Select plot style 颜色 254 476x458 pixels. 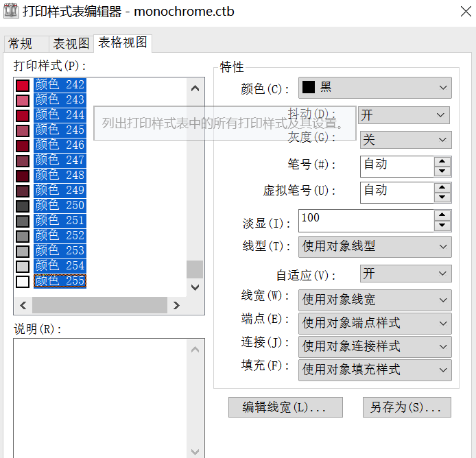tap(60, 266)
